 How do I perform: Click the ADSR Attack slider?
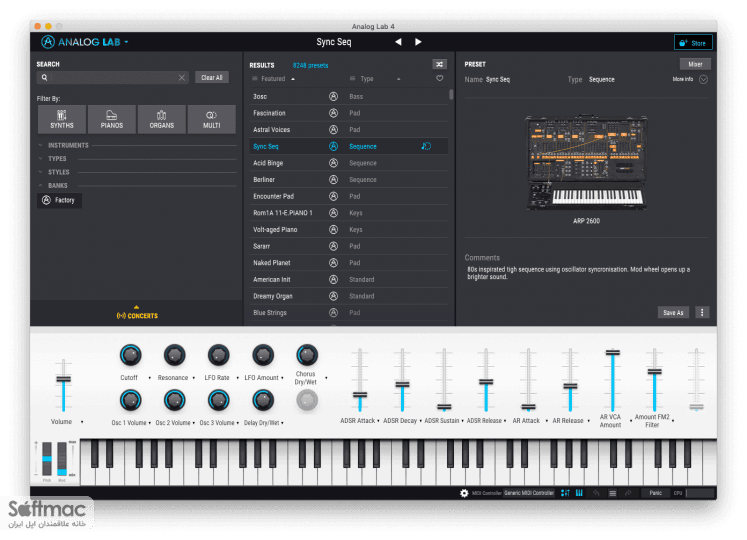click(360, 380)
